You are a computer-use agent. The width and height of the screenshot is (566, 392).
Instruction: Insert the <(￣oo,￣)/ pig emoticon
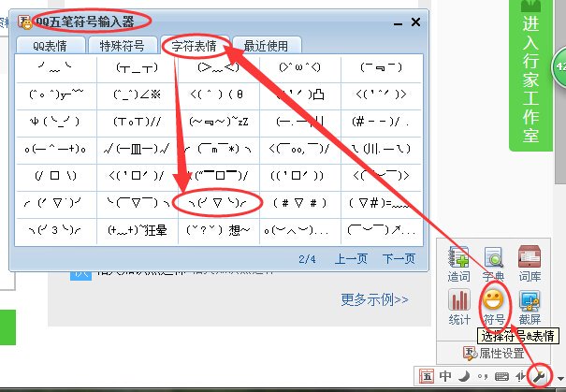coord(299,149)
